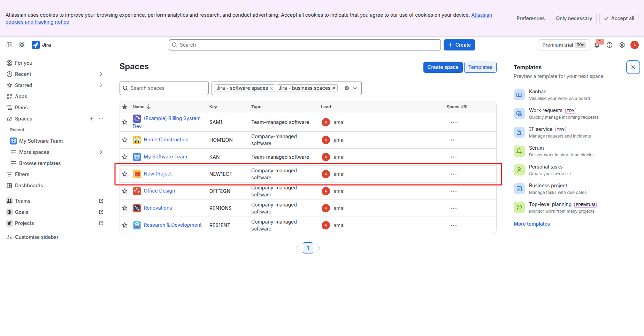Select the Business project template icon
Image resolution: width=644 pixels, height=336 pixels.
pos(519,189)
